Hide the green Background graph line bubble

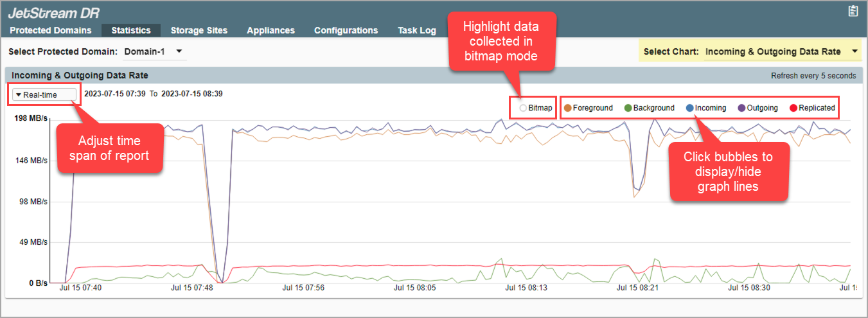coord(628,108)
